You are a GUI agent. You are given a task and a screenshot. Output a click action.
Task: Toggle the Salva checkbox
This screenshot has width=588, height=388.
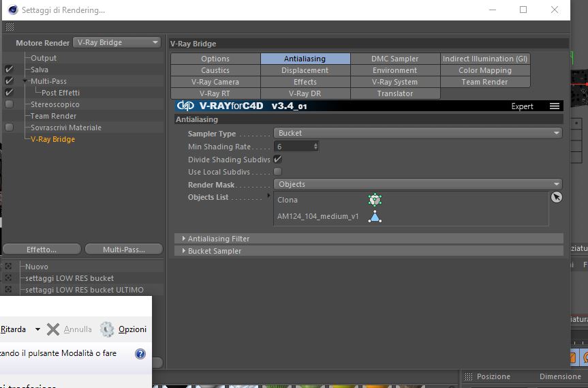9,70
